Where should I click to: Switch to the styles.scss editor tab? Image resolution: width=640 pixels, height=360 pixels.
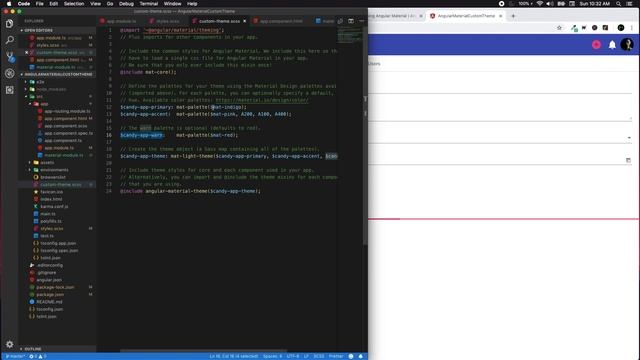click(167, 21)
